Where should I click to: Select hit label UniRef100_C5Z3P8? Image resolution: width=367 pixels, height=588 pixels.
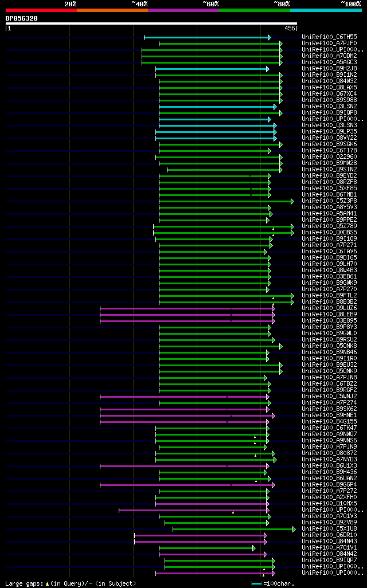coord(330,201)
